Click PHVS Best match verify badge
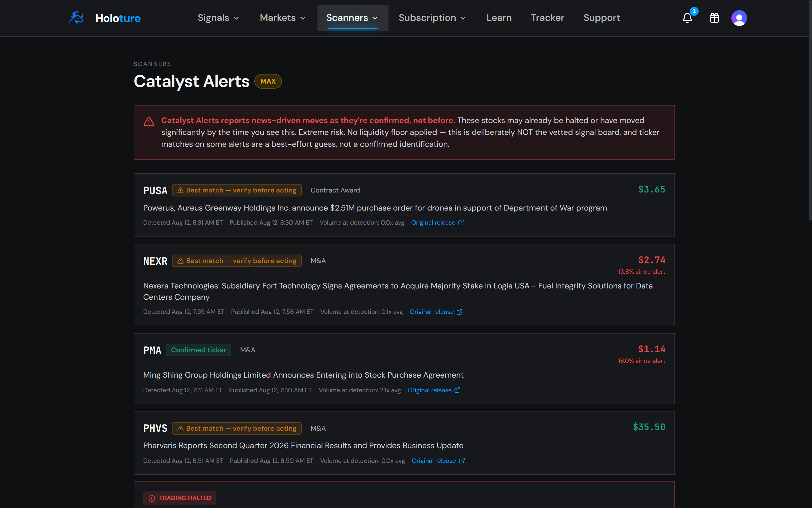 [x=237, y=428]
